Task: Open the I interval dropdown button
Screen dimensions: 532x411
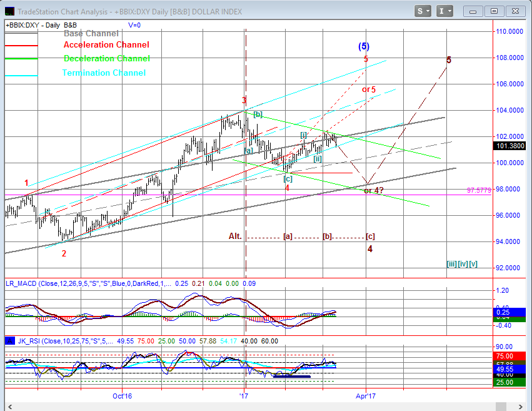Action: [444, 11]
